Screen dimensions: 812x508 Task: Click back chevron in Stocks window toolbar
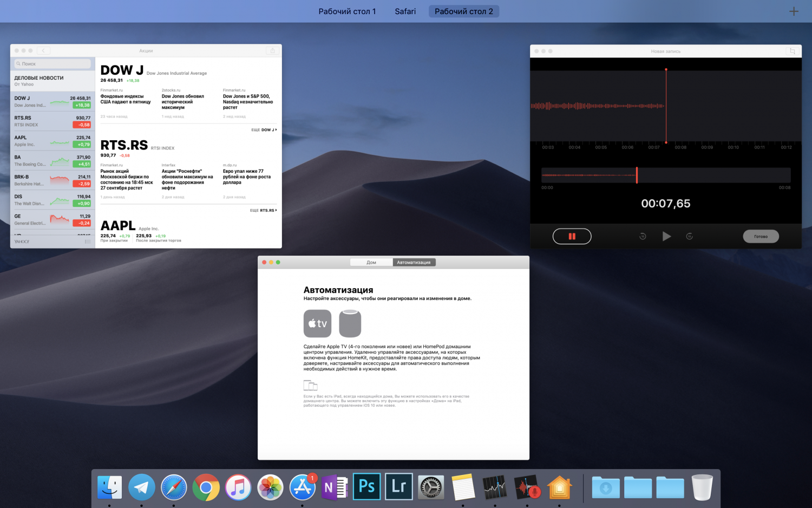pos(43,50)
